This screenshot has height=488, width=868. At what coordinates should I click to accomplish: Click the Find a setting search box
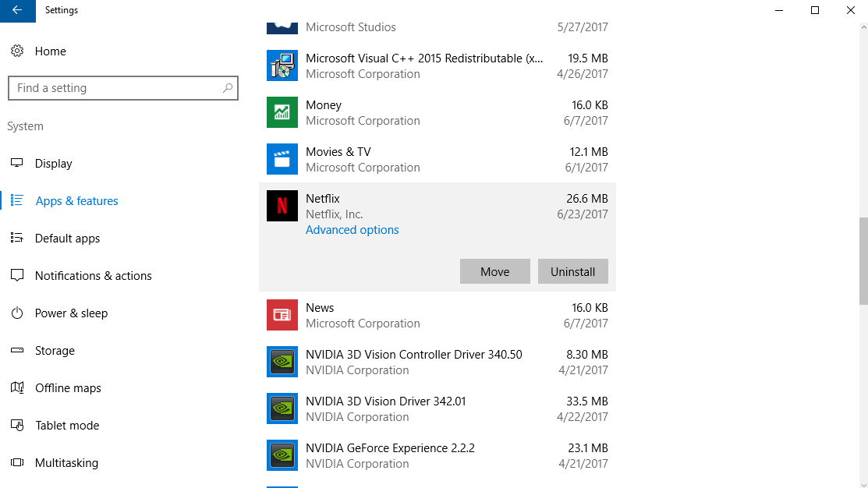[x=123, y=88]
